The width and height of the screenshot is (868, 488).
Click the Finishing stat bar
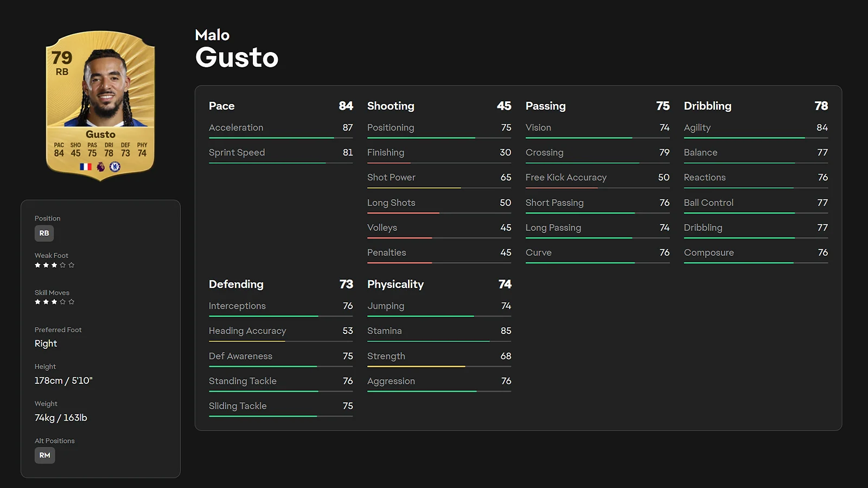pyautogui.click(x=439, y=163)
